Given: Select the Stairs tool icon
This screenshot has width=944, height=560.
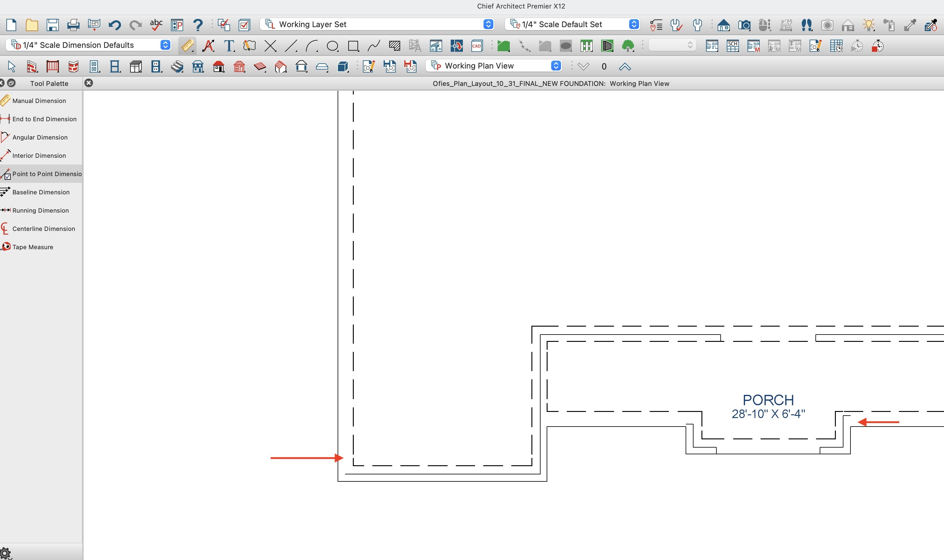Looking at the screenshot, I should (x=177, y=67).
